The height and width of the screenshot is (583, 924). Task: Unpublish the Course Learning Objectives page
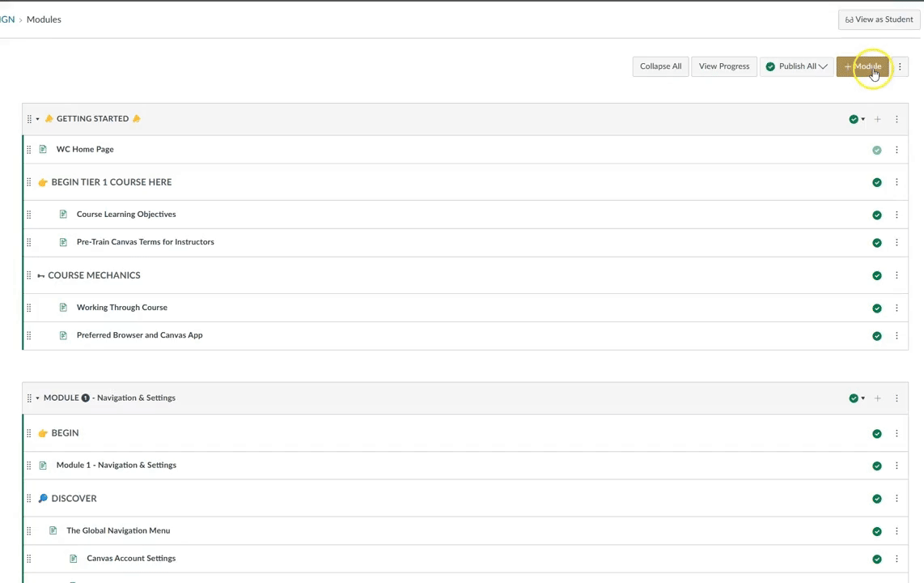tap(876, 215)
